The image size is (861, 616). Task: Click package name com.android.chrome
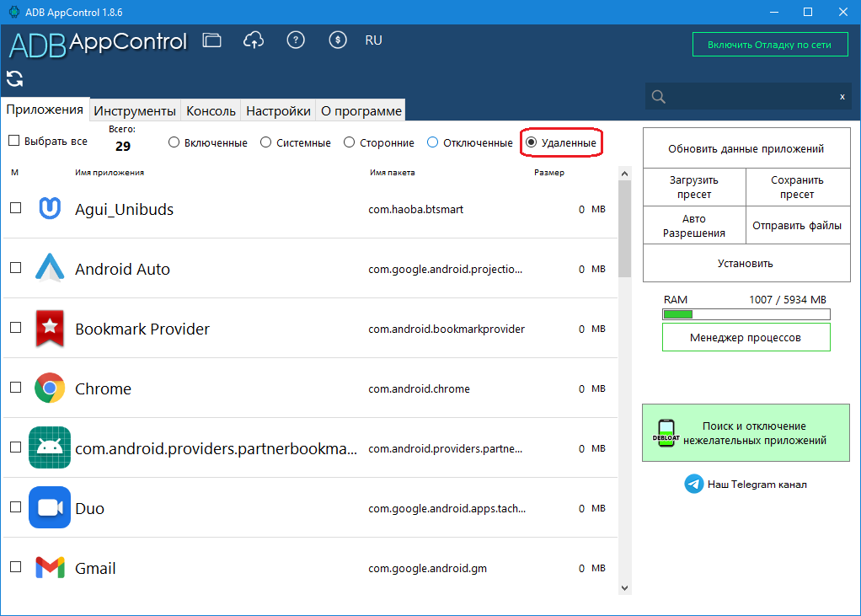[x=419, y=388]
